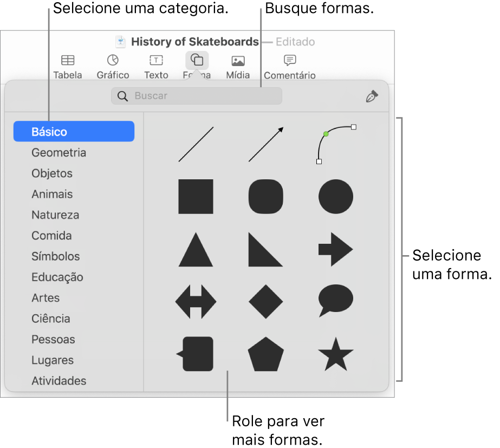Insert the double-headed arrow shape
The width and height of the screenshot is (500, 448).
(x=196, y=302)
